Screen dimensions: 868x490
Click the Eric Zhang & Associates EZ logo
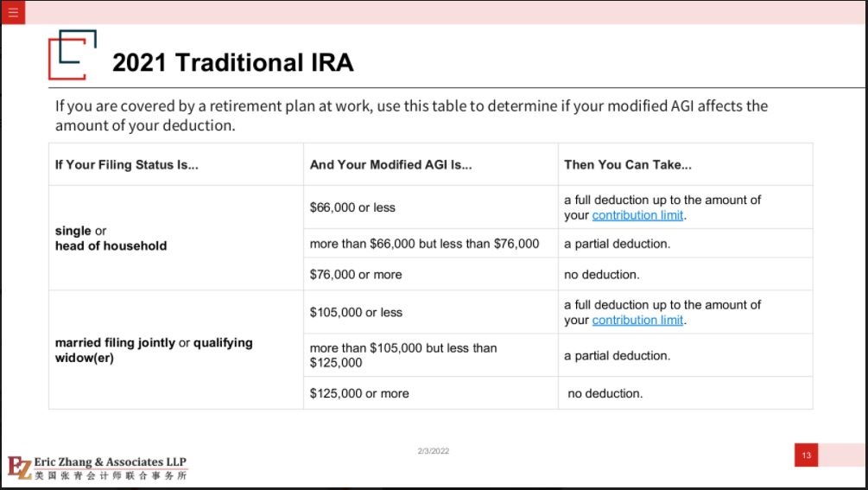click(x=20, y=468)
